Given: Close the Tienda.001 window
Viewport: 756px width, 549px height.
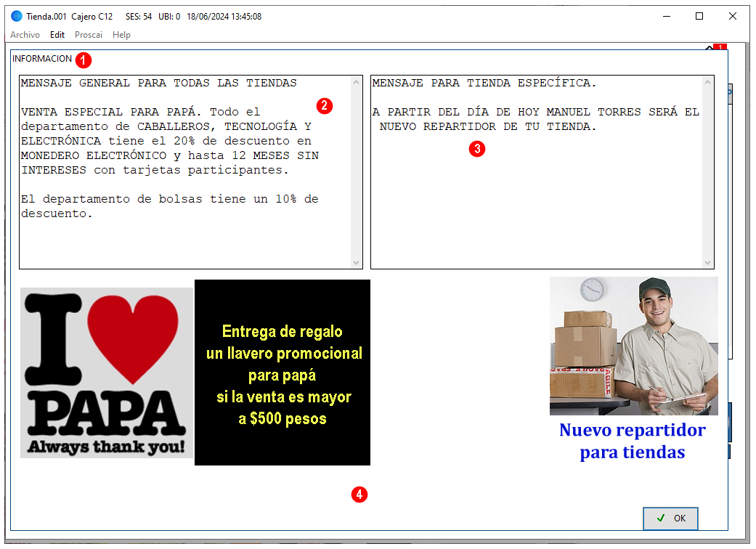Looking at the screenshot, I should coord(732,17).
